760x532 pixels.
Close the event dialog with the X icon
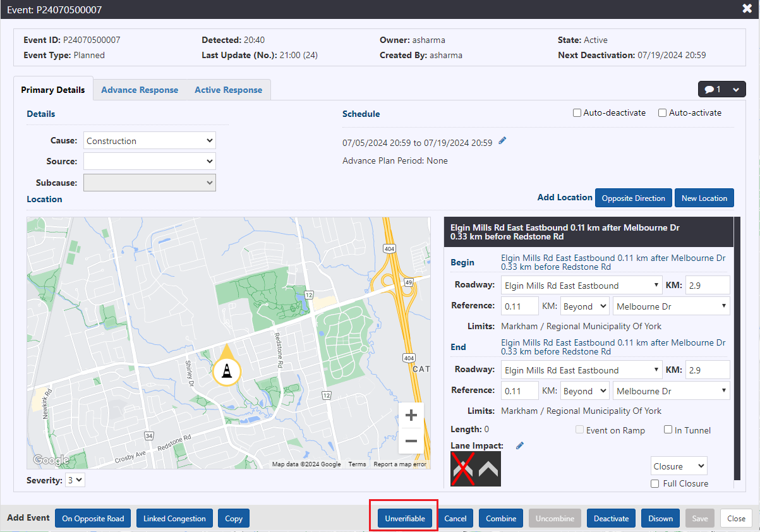tap(747, 9)
